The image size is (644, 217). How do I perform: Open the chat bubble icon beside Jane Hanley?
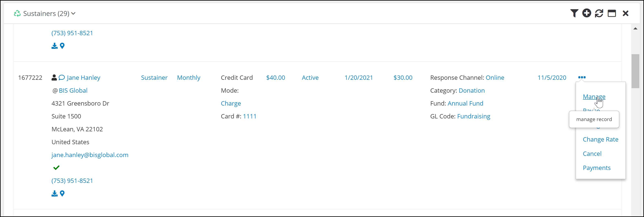pyautogui.click(x=61, y=78)
